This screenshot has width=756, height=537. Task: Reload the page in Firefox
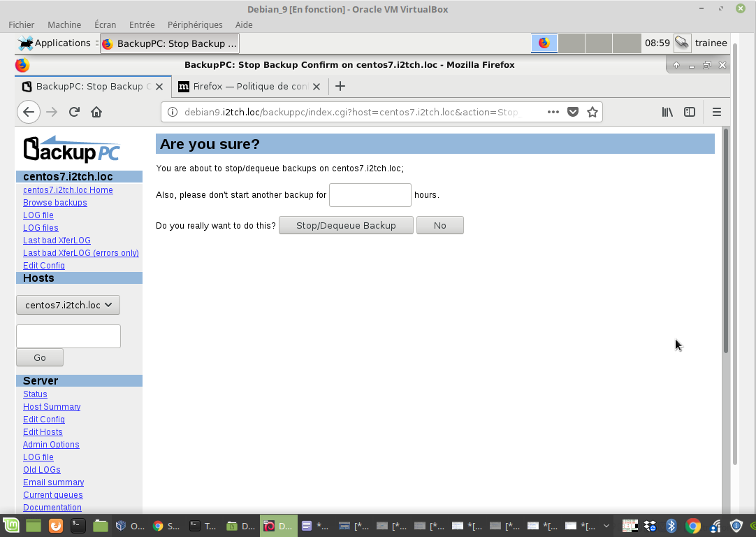[74, 112]
